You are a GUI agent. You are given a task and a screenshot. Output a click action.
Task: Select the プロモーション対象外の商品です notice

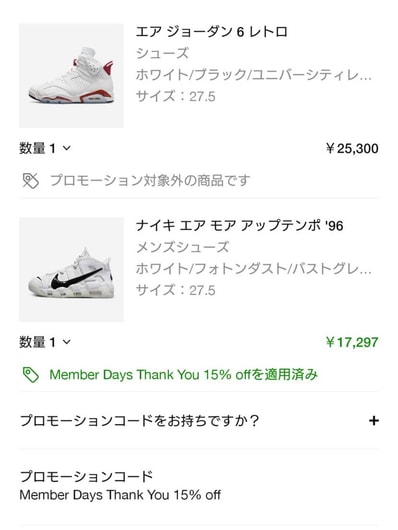click(150, 180)
